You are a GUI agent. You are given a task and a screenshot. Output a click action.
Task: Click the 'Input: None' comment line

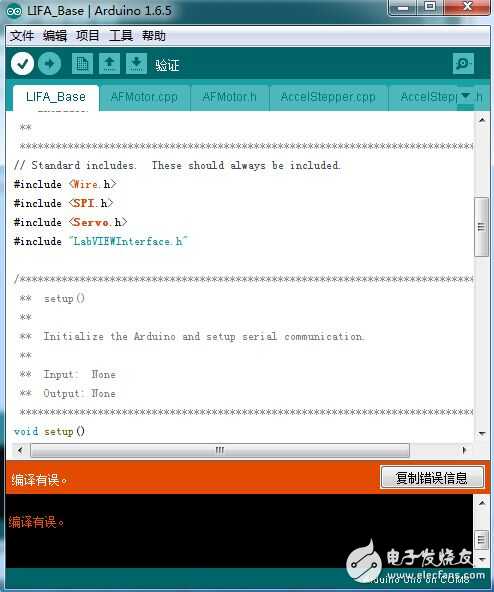[x=68, y=375]
